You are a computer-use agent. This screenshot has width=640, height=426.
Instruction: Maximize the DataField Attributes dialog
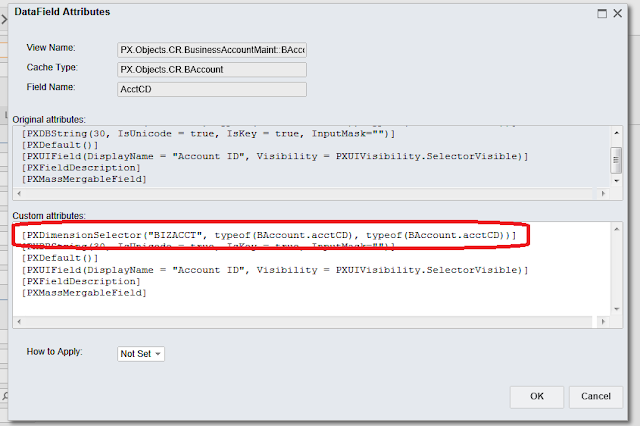[602, 13]
